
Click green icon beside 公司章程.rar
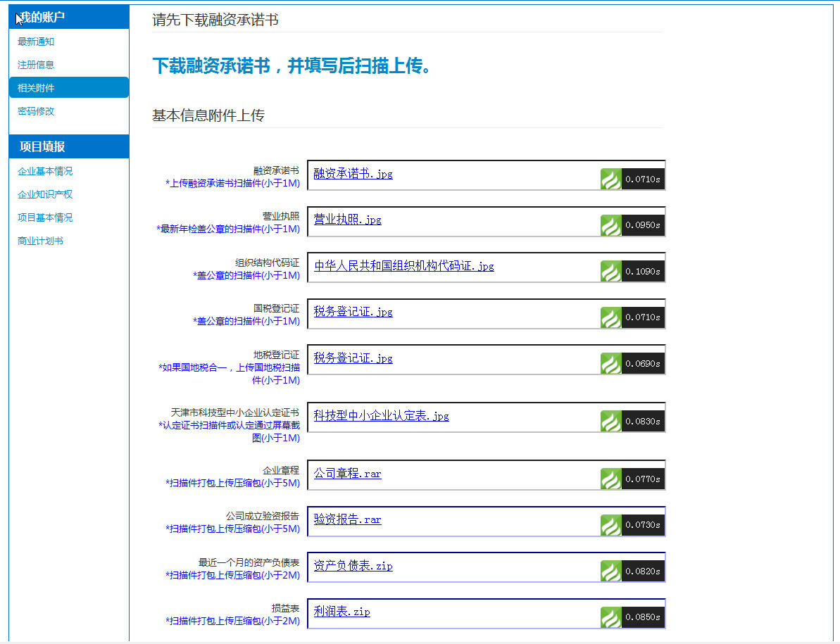point(610,479)
